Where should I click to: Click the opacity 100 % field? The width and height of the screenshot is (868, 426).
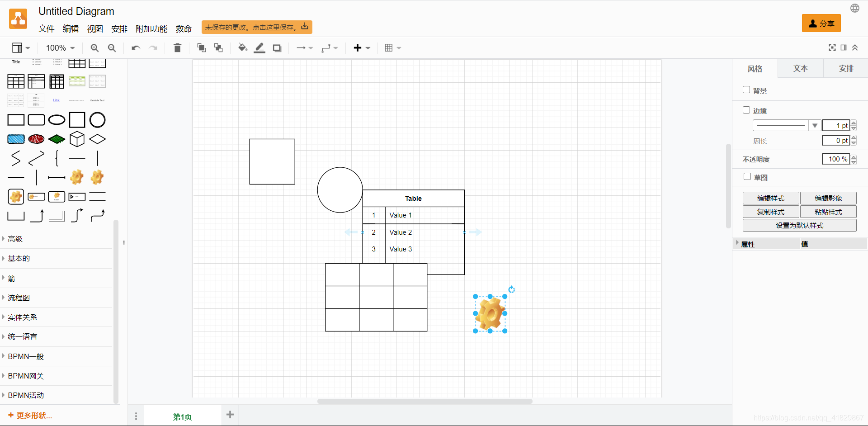[835, 159]
